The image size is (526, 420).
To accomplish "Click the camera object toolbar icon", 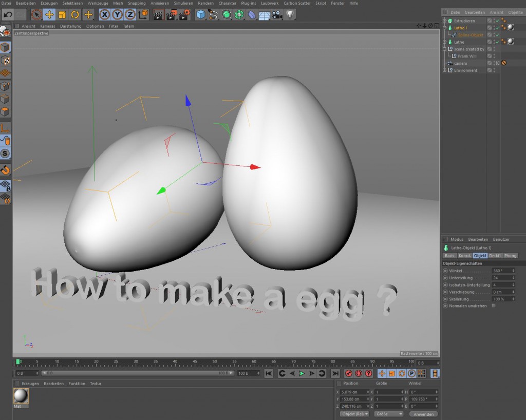I will pyautogui.click(x=277, y=15).
